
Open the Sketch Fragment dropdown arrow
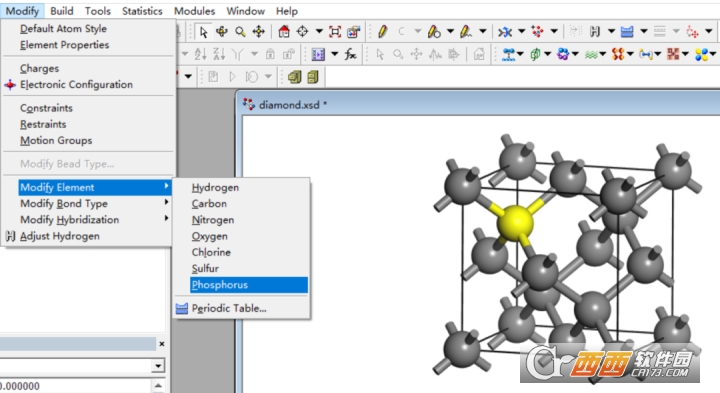pyautogui.click(x=483, y=31)
